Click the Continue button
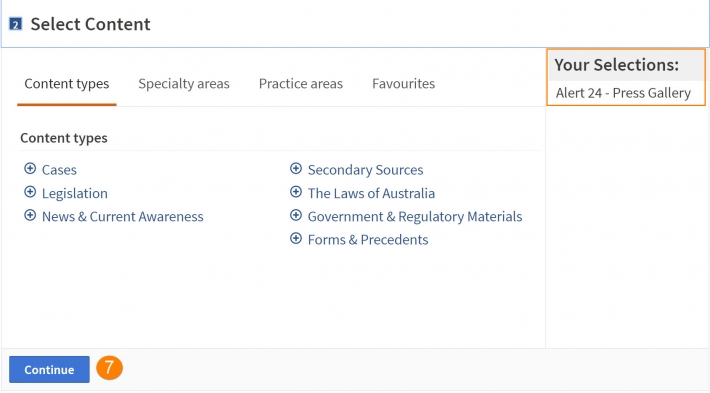This screenshot has width=710, height=393. [49, 369]
